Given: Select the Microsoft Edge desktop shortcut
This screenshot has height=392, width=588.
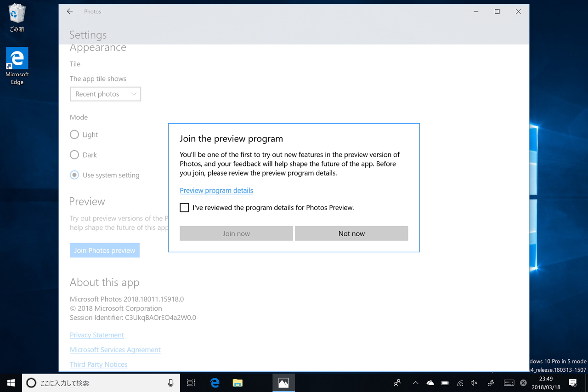Looking at the screenshot, I should [17, 66].
